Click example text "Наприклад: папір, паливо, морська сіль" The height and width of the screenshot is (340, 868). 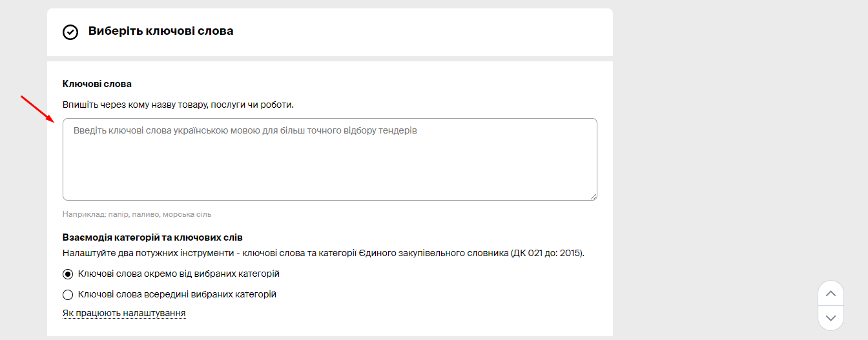[x=137, y=214]
